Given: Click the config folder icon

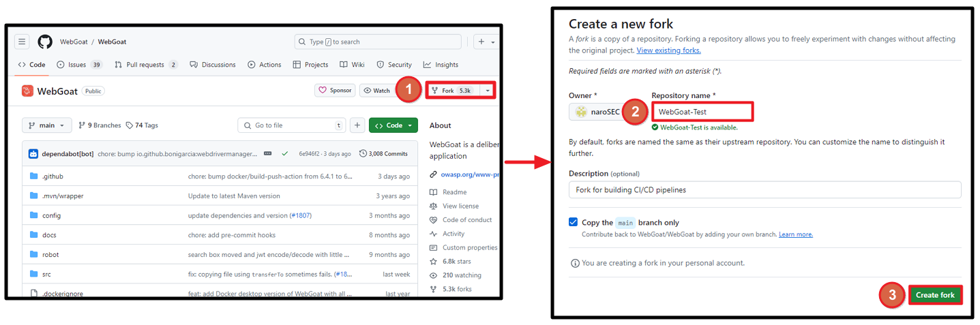Looking at the screenshot, I should click(34, 215).
